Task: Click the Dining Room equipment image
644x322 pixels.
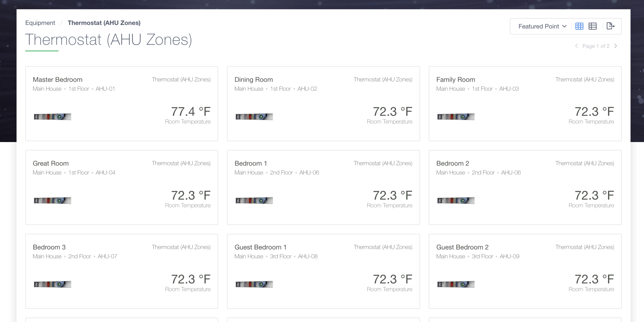Action: [254, 117]
